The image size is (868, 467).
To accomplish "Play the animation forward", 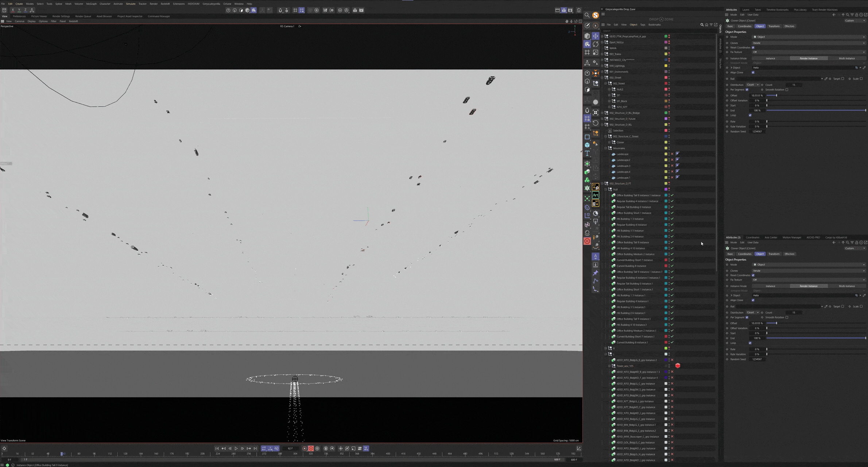I will 236,448.
